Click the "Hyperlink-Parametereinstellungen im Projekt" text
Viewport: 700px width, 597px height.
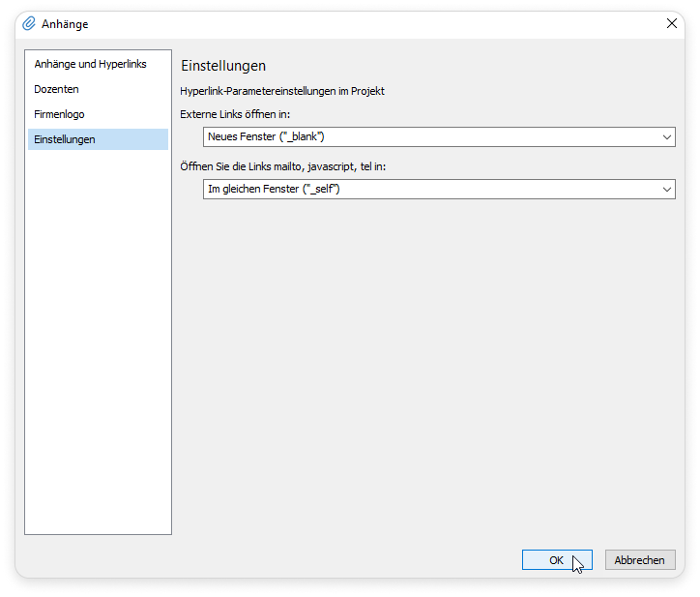pyautogui.click(x=282, y=91)
